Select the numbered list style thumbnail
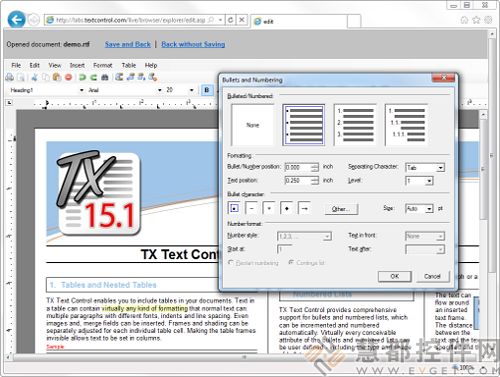The image size is (500, 377). tap(355, 125)
